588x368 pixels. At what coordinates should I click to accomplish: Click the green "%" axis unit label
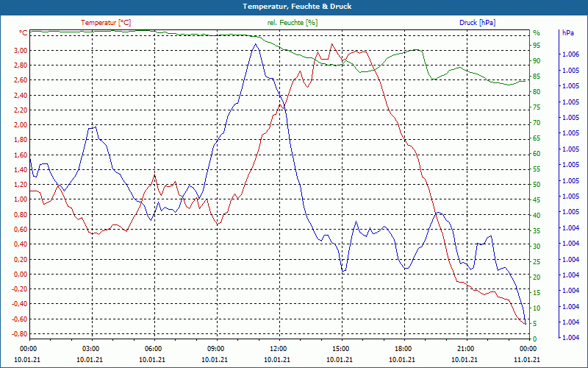pos(537,33)
